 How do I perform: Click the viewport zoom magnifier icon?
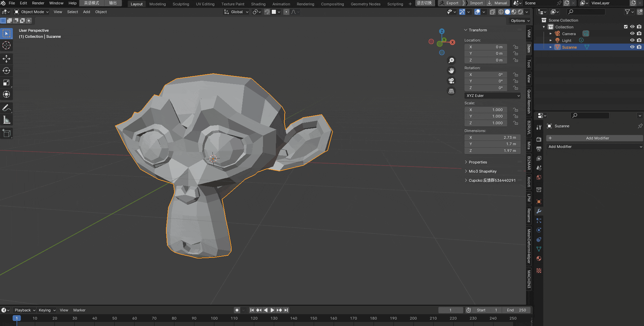coord(451,60)
